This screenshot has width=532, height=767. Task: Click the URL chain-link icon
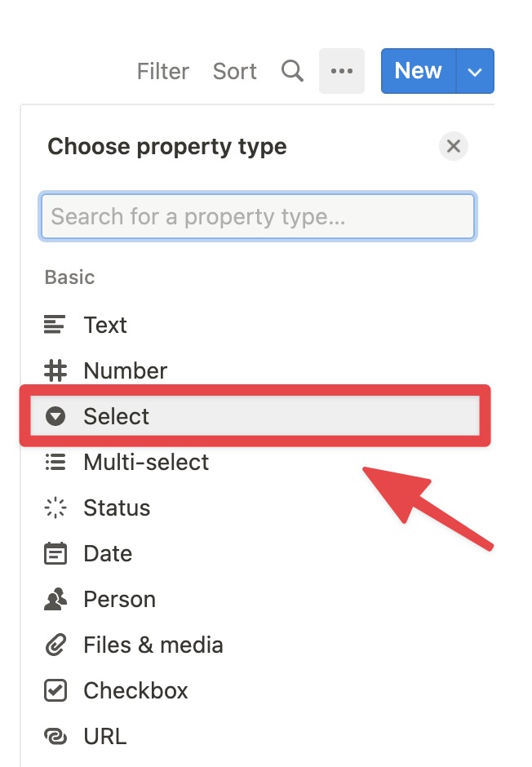coord(55,736)
